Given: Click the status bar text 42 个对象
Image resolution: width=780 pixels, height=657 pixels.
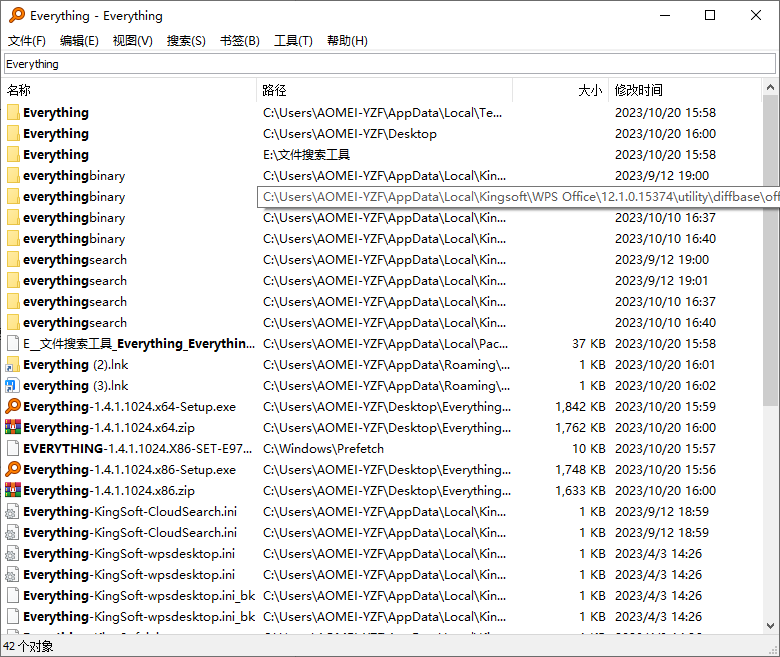Looking at the screenshot, I should pos(28,646).
